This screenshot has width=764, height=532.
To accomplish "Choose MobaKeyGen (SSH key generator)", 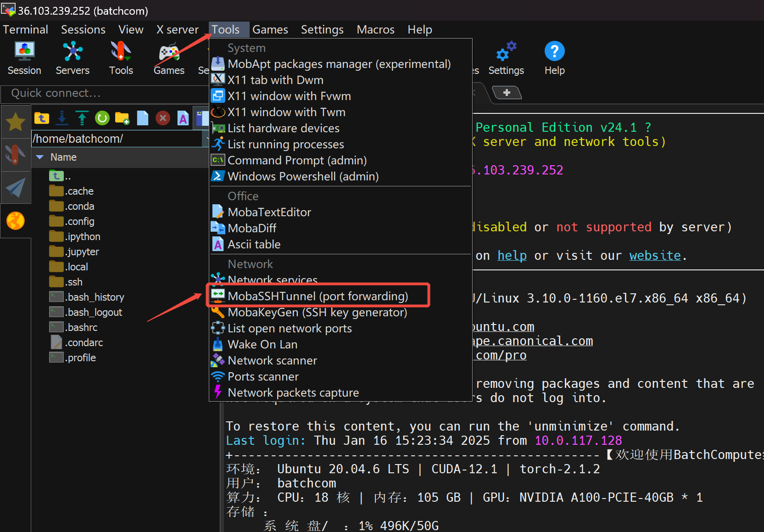I will pyautogui.click(x=317, y=312).
